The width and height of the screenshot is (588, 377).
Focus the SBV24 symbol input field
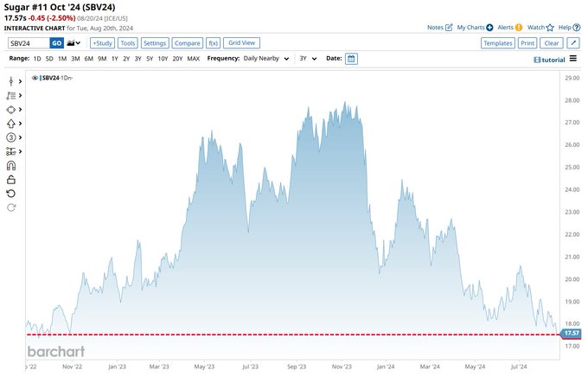coord(29,43)
